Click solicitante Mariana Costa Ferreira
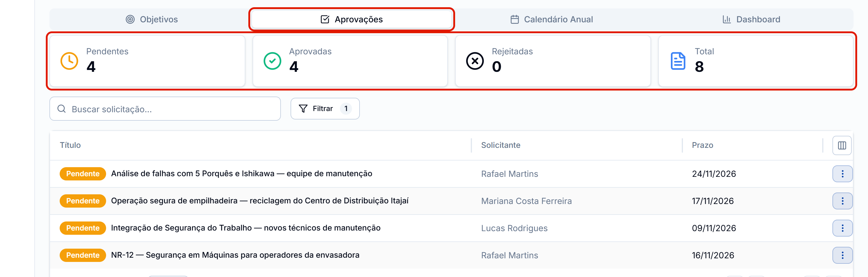Image resolution: width=868 pixels, height=277 pixels. point(526,201)
